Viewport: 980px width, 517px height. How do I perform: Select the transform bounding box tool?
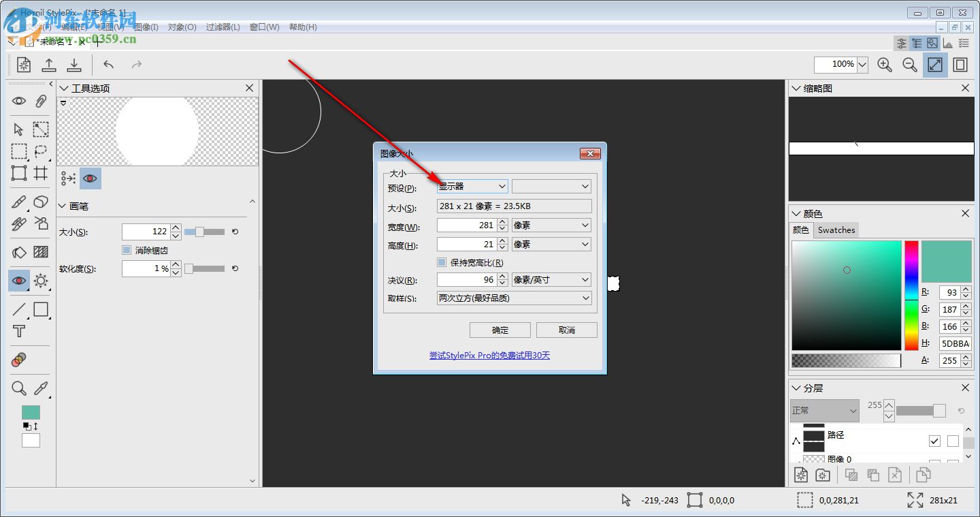pos(18,173)
